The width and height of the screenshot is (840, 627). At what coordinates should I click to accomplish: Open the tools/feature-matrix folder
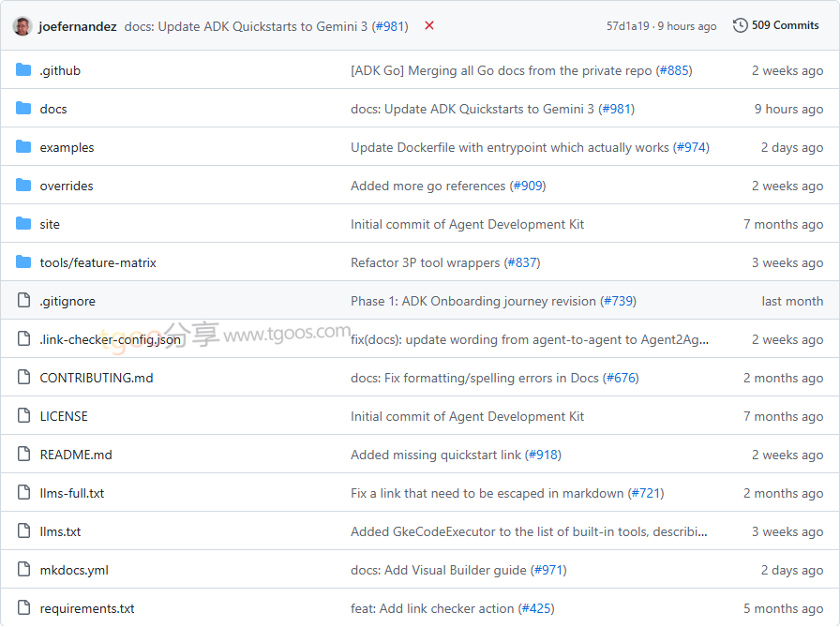click(x=97, y=262)
